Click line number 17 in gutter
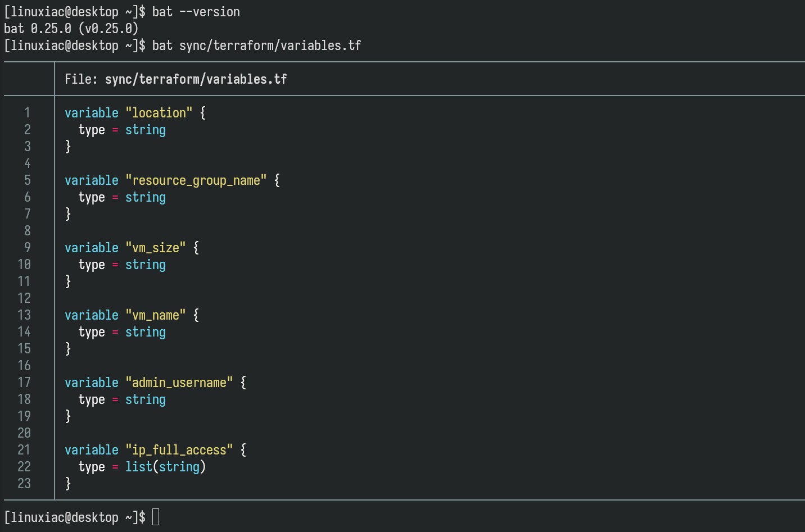 click(24, 383)
